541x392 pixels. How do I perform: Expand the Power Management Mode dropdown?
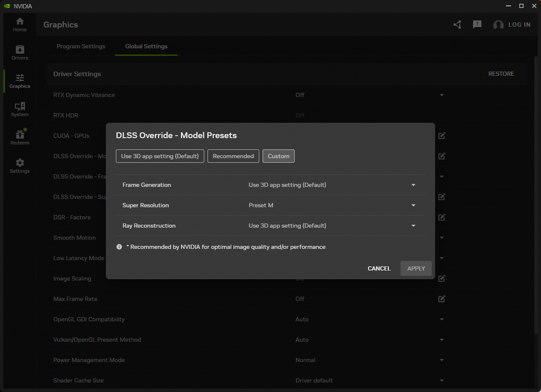pyautogui.click(x=442, y=360)
